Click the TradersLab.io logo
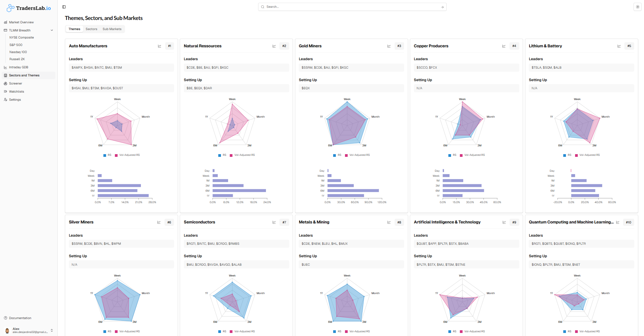 (x=29, y=8)
